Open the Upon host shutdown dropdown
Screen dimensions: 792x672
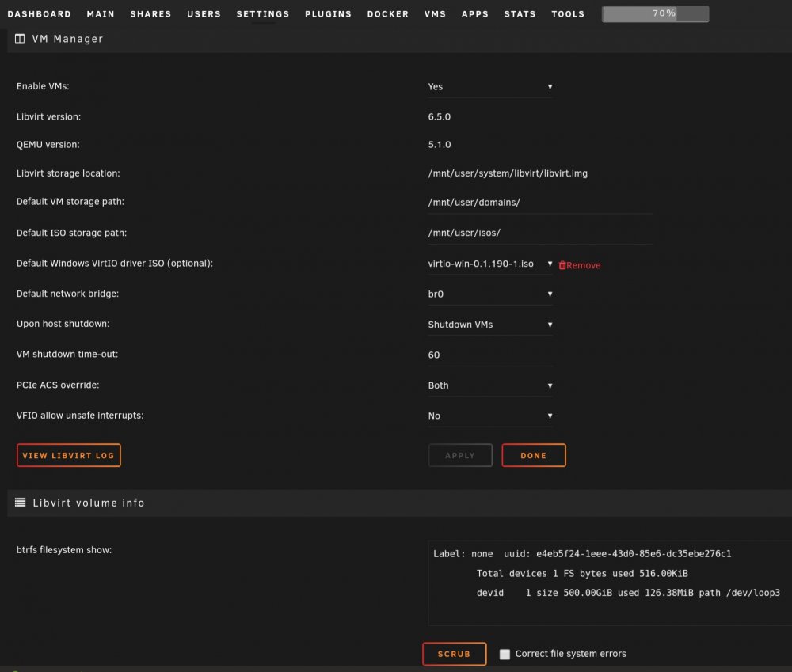click(x=490, y=325)
